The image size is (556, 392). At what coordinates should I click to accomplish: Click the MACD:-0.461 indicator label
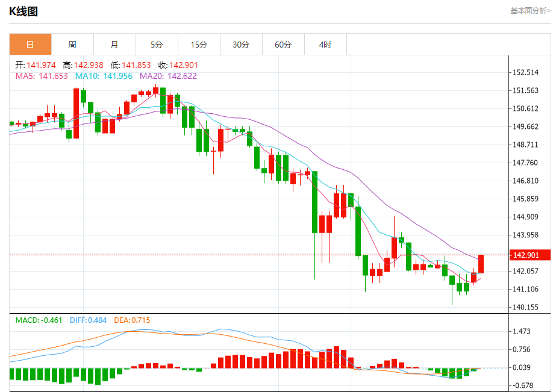click(x=39, y=320)
